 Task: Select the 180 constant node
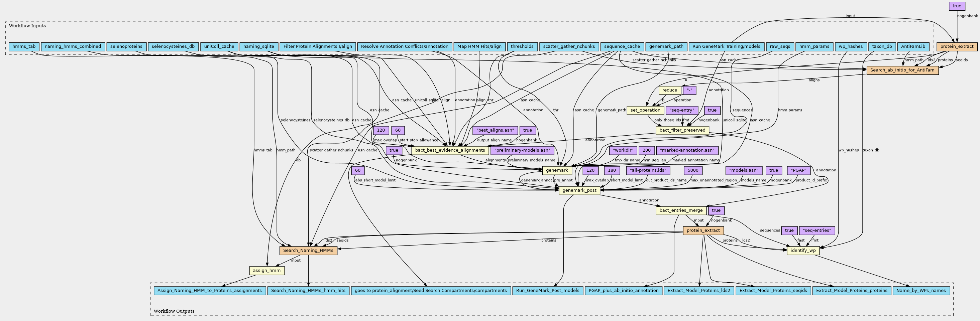click(612, 171)
